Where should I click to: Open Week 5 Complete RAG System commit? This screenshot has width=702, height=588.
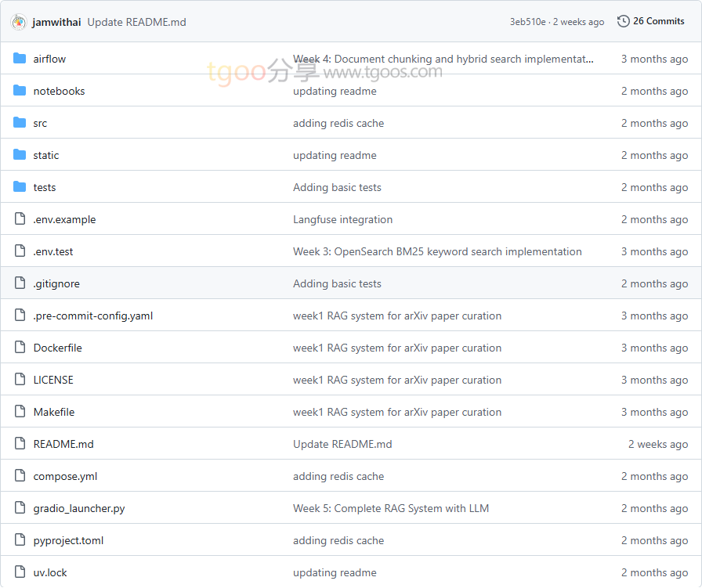click(x=390, y=508)
